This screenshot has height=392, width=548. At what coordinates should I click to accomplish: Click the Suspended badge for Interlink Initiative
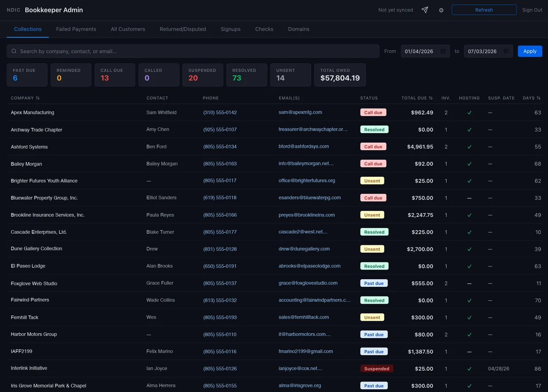tap(377, 369)
